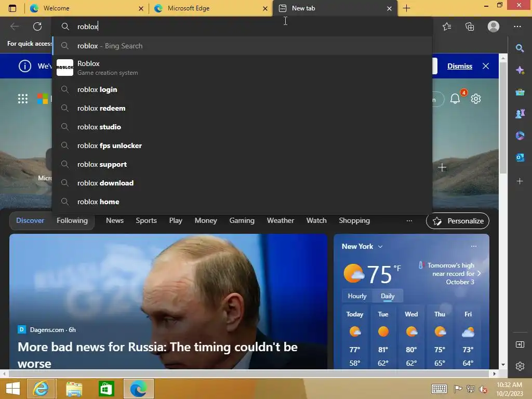
Task: Click Windows Start button
Action: tap(13, 389)
